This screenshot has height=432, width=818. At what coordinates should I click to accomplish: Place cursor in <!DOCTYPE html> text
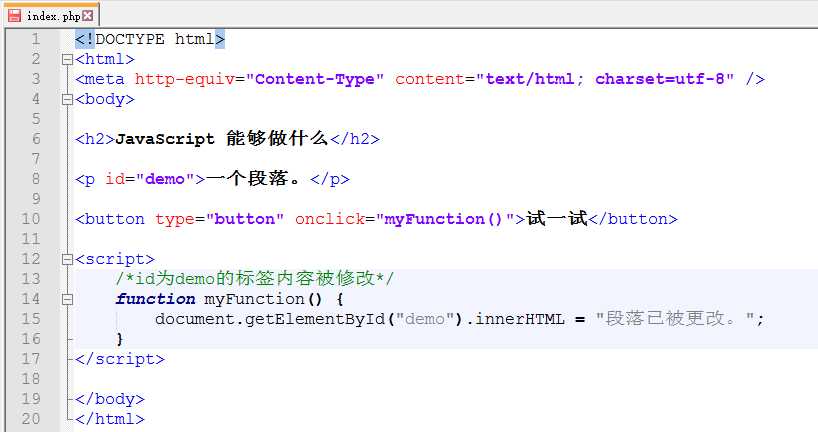(150, 39)
